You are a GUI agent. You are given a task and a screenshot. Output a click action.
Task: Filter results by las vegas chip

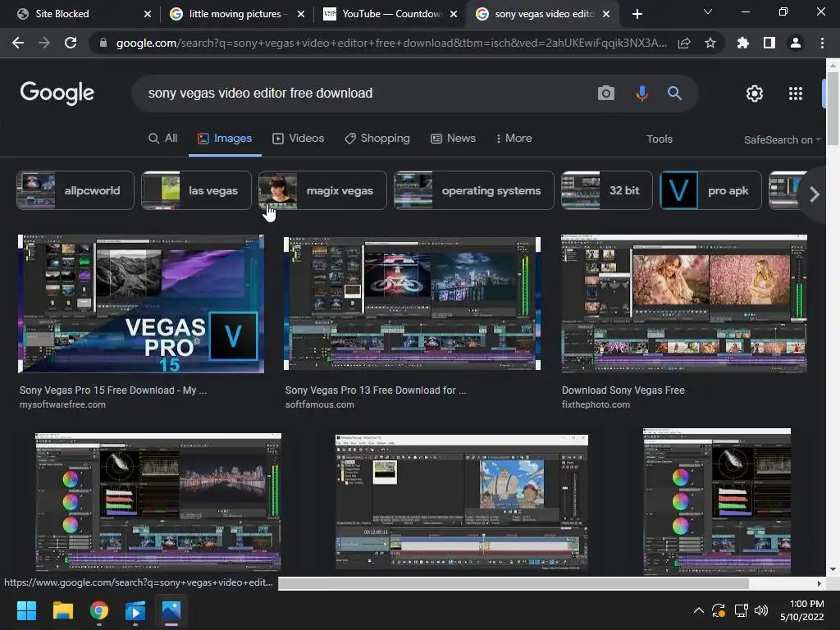coord(196,190)
